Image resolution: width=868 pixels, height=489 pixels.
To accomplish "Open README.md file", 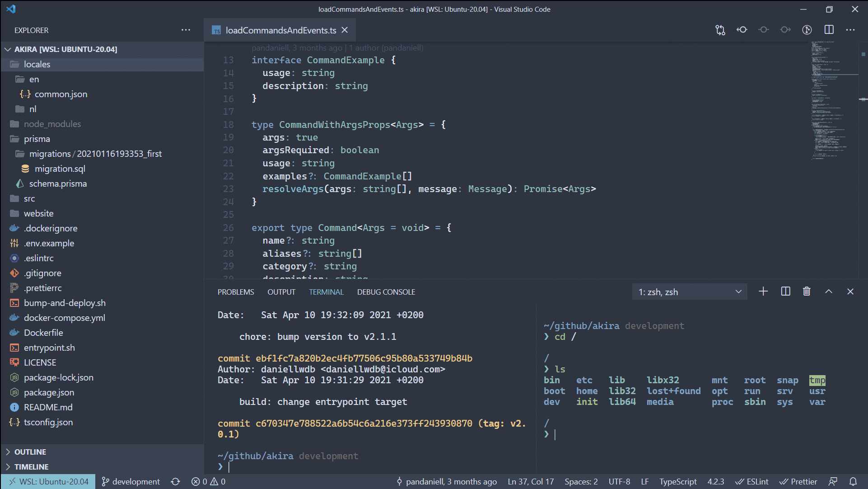I will [102, 407].
